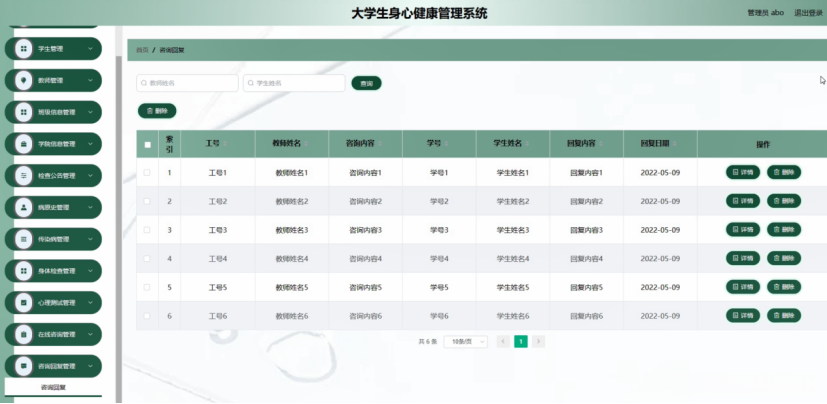
Task: Check the checkbox for row 工号3
Action: tap(147, 230)
